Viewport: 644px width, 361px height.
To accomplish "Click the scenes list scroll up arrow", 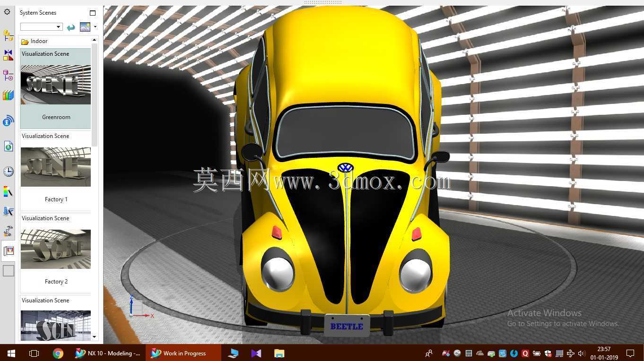I will point(94,40).
